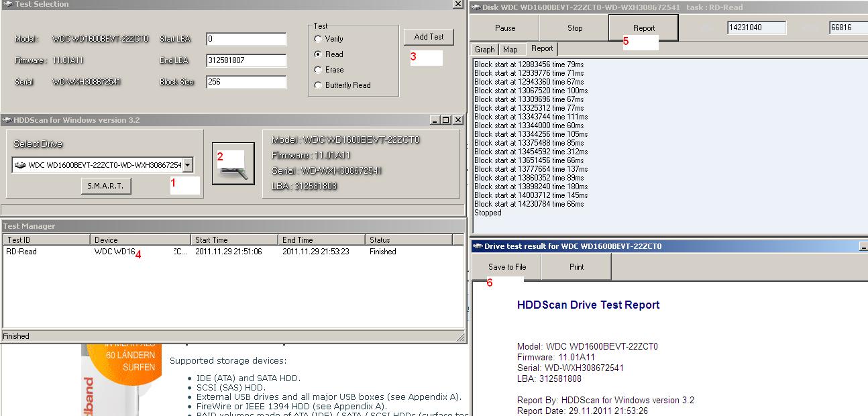
Task: Click the Start LBA input field
Action: pos(246,39)
